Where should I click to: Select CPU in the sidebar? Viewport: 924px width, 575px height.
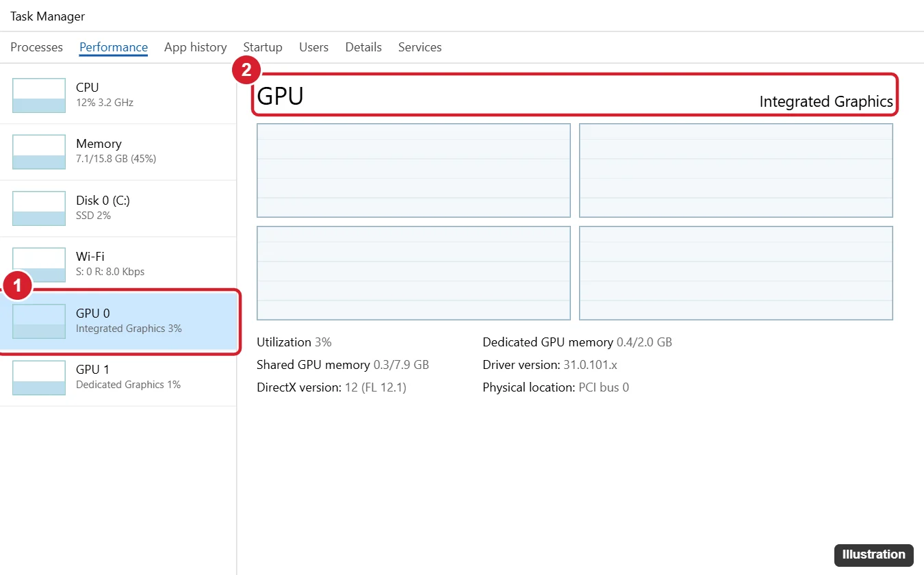pos(118,95)
